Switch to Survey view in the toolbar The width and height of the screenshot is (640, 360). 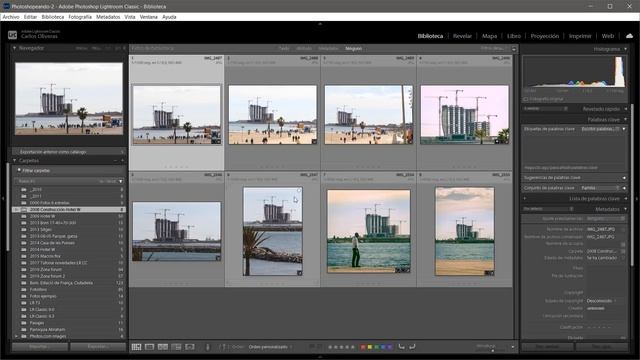(176, 347)
